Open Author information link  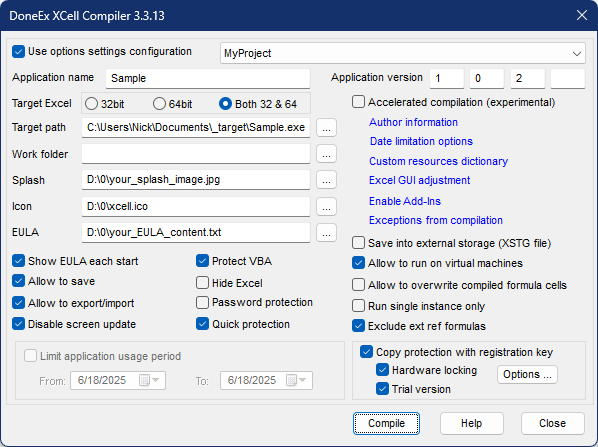pos(413,122)
